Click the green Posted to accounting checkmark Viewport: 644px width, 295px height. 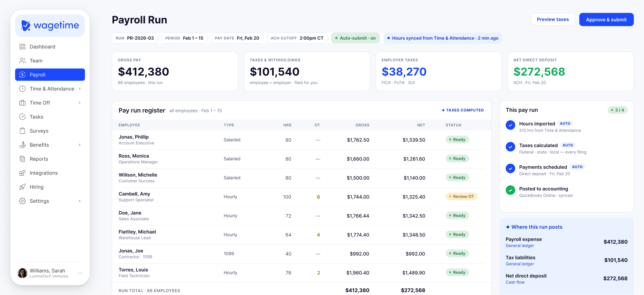[x=510, y=190]
